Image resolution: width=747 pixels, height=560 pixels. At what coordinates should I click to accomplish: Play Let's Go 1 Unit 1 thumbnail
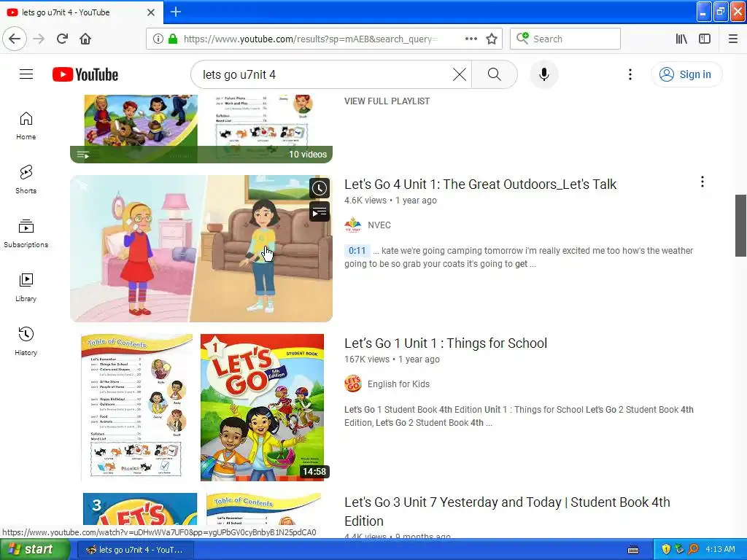201,408
